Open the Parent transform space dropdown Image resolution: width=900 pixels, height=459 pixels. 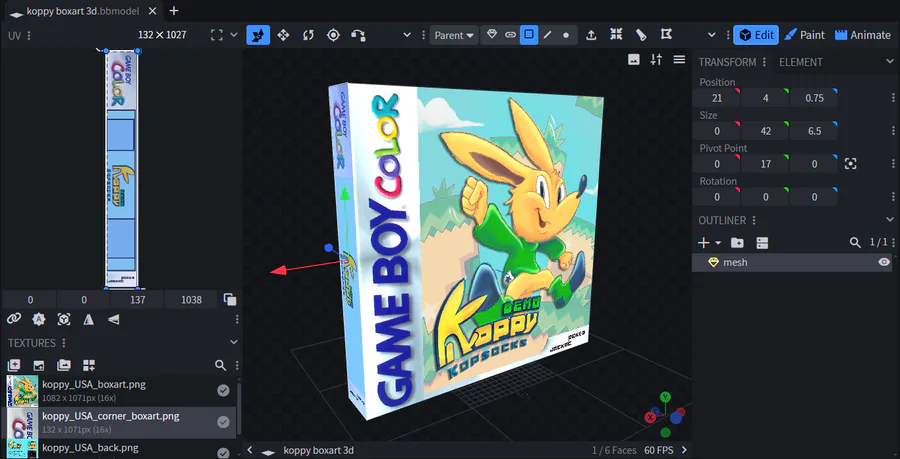point(454,35)
